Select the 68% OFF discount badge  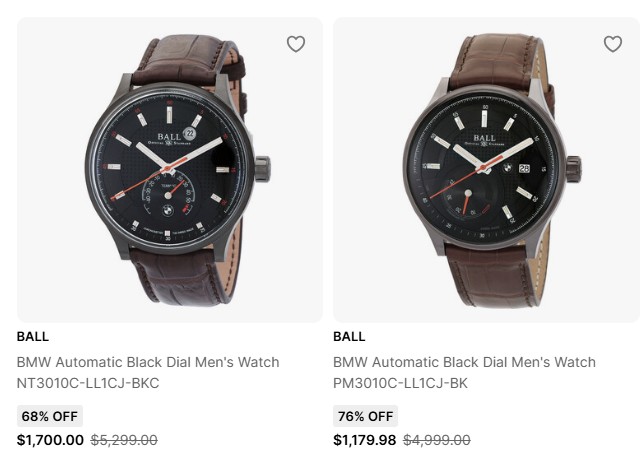coord(50,416)
